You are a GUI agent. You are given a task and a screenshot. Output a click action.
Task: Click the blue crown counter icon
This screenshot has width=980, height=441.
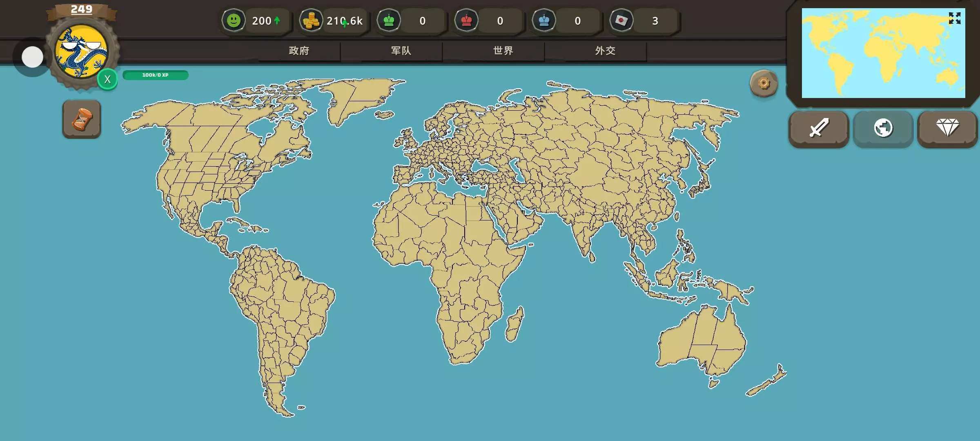click(x=544, y=20)
